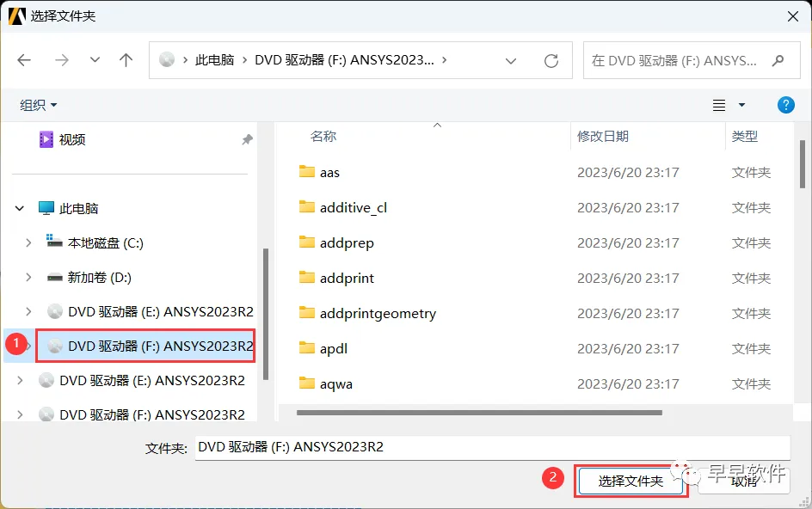Refresh the current folder view
Viewport: 812px width, 509px height.
point(551,61)
